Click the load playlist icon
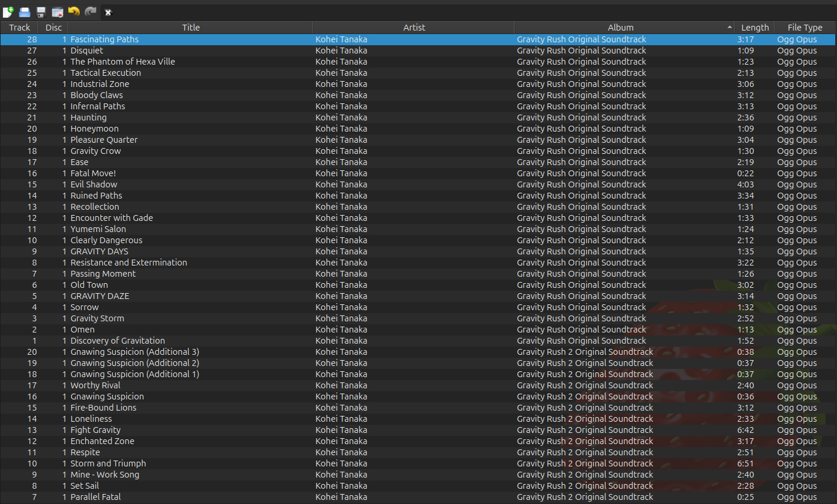 25,12
